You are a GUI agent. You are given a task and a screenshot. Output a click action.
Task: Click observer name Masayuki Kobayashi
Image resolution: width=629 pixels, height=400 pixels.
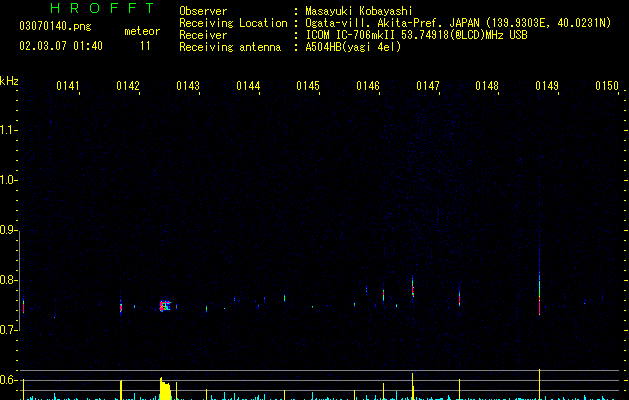[x=359, y=11]
